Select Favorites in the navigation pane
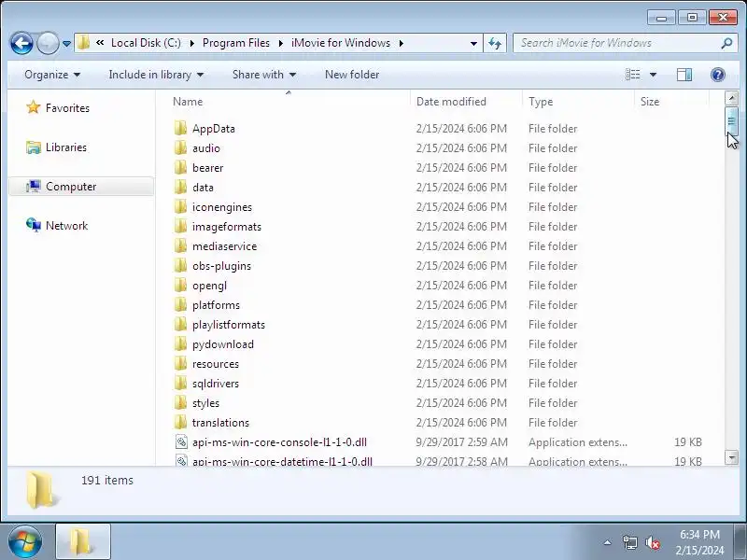This screenshot has height=560, width=747. (x=67, y=108)
